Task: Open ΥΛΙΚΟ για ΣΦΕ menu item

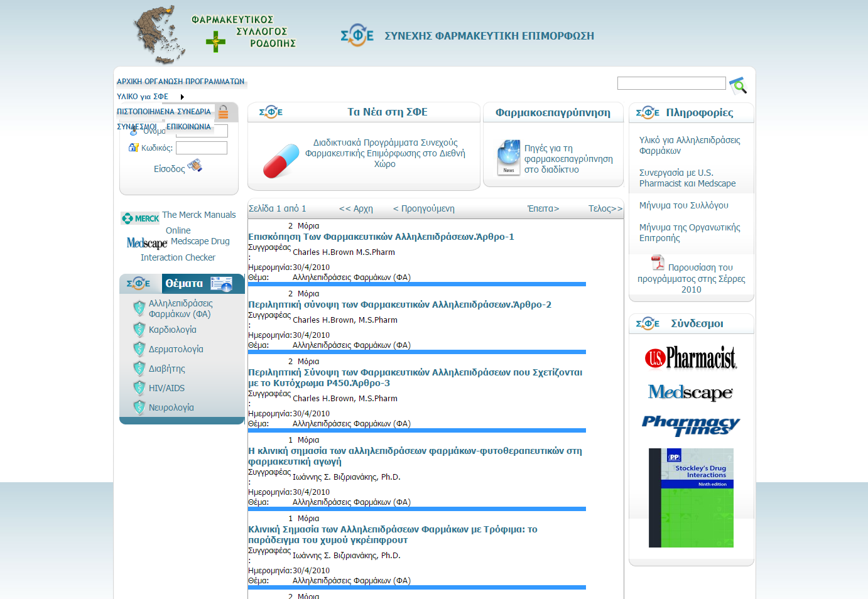Action: click(x=143, y=97)
